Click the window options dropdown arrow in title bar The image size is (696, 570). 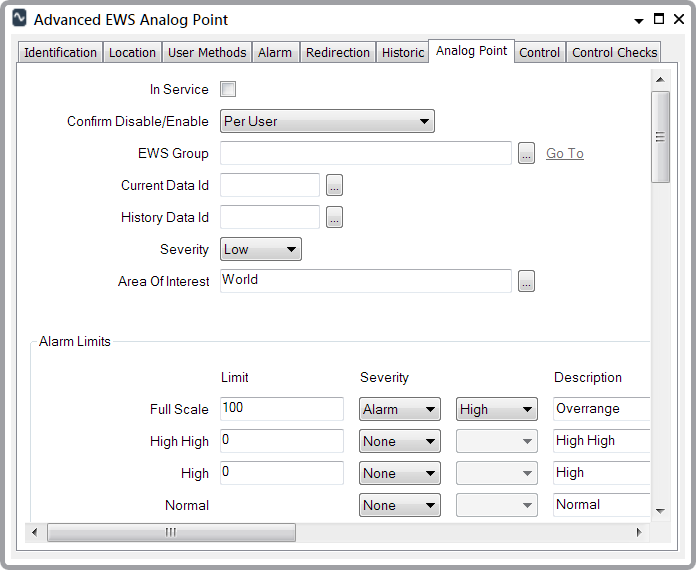pos(639,20)
